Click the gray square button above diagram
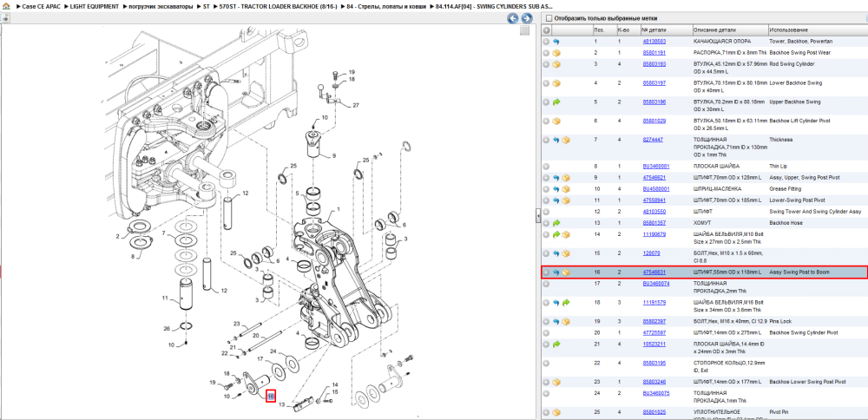The width and height of the screenshot is (868, 420). point(525,30)
